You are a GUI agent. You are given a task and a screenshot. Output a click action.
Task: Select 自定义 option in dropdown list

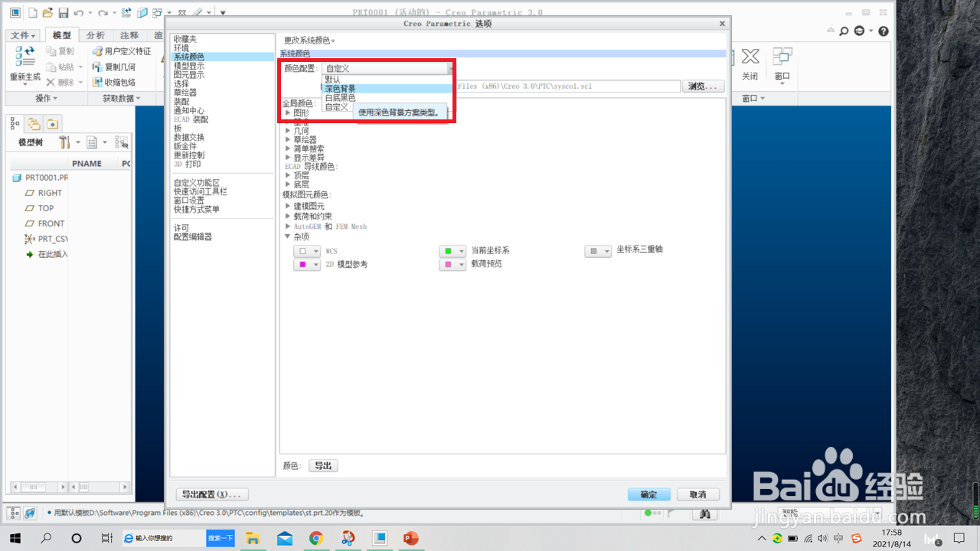(x=338, y=107)
